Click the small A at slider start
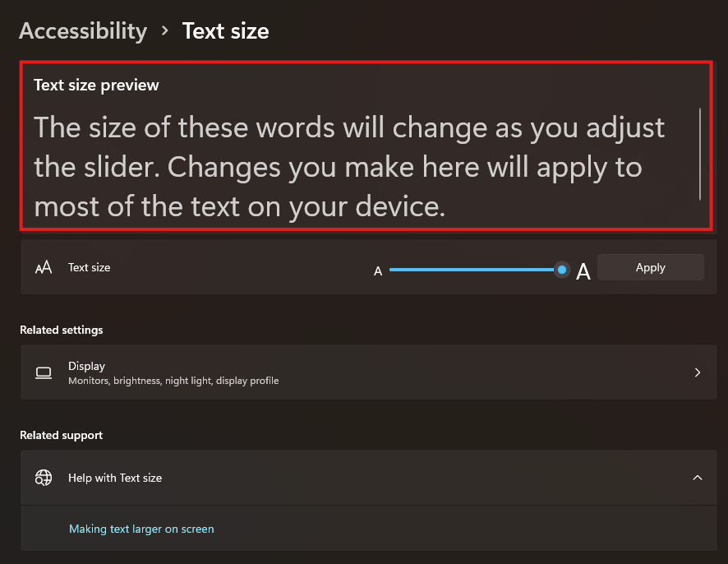Viewport: 728px width, 564px height. click(x=378, y=270)
